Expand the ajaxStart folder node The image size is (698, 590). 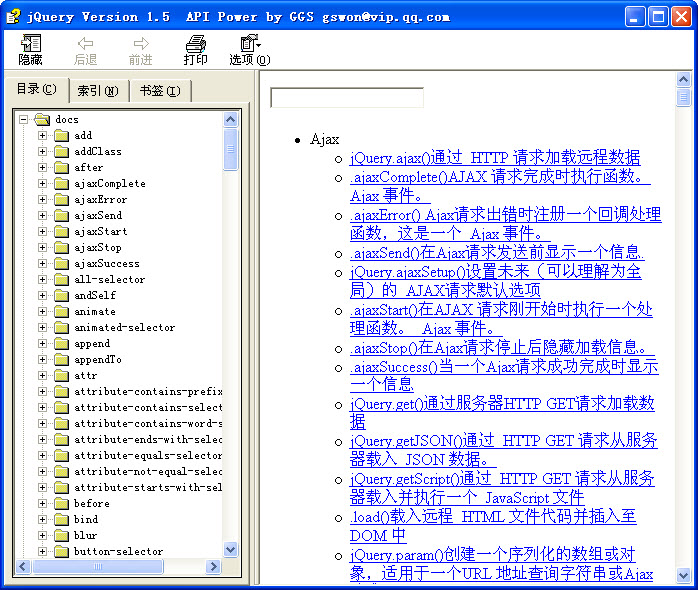coord(42,232)
